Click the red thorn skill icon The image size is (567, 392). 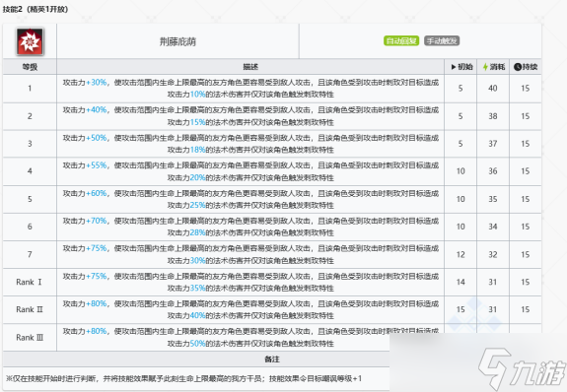point(30,41)
